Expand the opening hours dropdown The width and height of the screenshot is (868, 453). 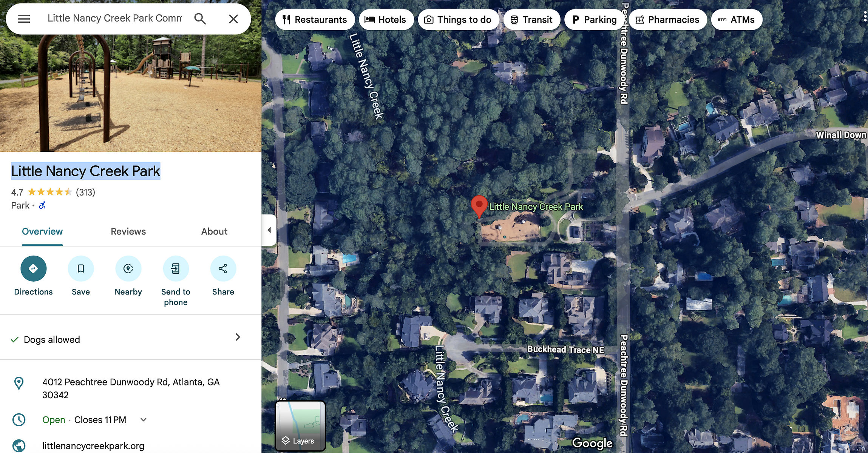[144, 420]
